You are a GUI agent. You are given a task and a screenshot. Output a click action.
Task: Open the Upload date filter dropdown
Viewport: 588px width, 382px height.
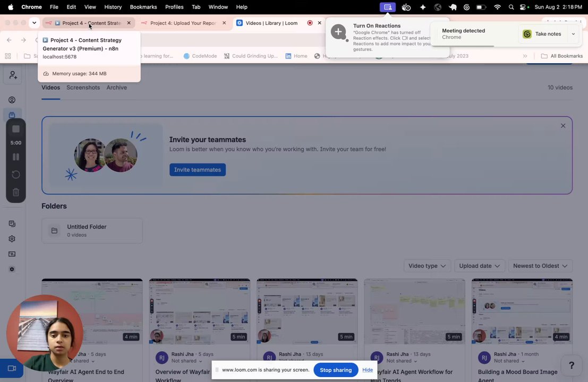[x=479, y=266]
